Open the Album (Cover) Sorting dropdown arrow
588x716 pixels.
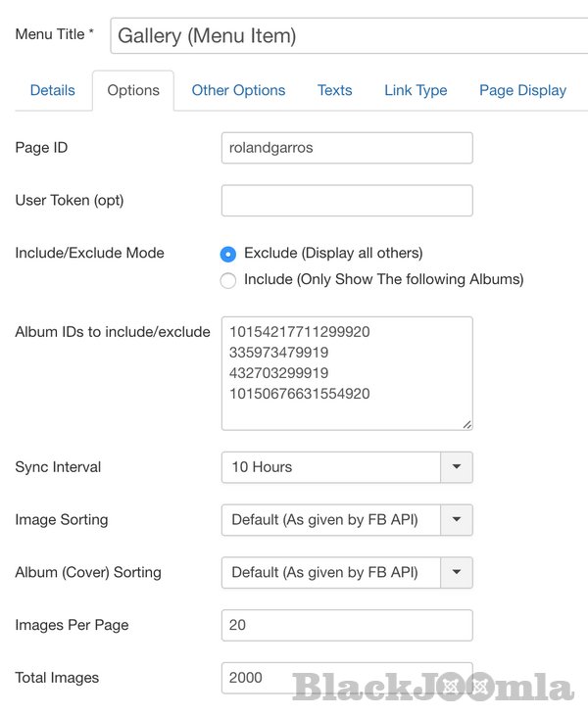457,572
